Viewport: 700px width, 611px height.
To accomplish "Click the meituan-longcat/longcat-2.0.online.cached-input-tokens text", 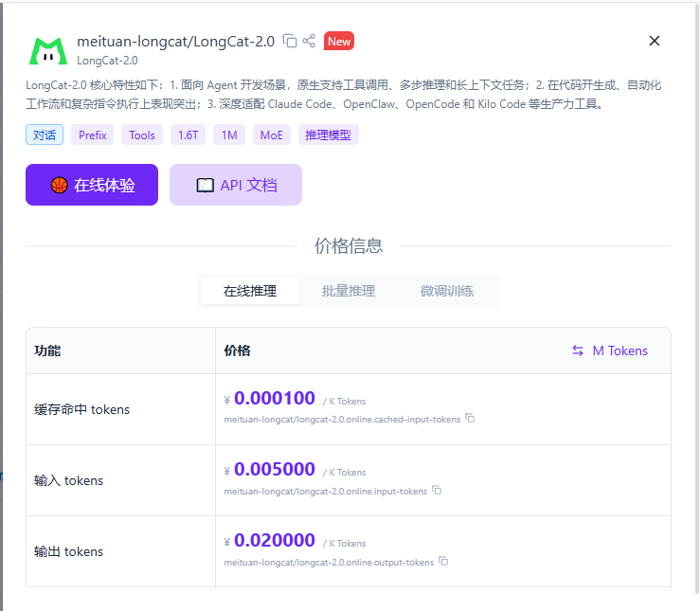I will 342,420.
